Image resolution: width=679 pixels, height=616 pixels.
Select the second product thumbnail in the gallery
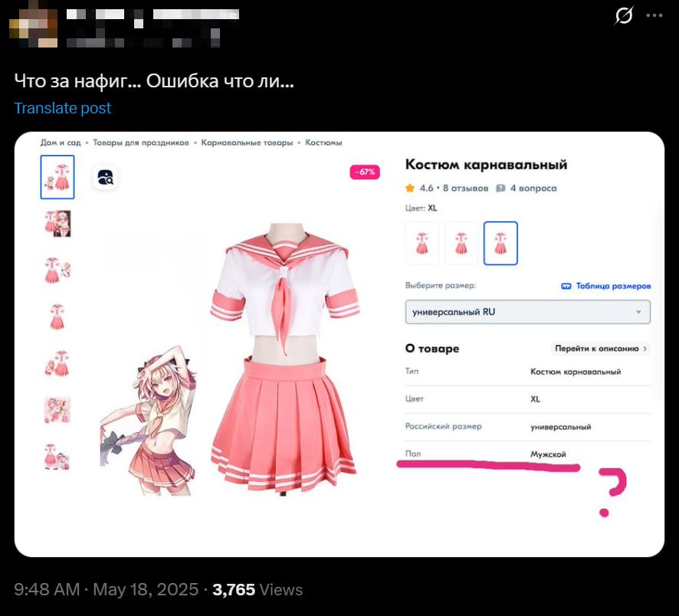click(57, 224)
